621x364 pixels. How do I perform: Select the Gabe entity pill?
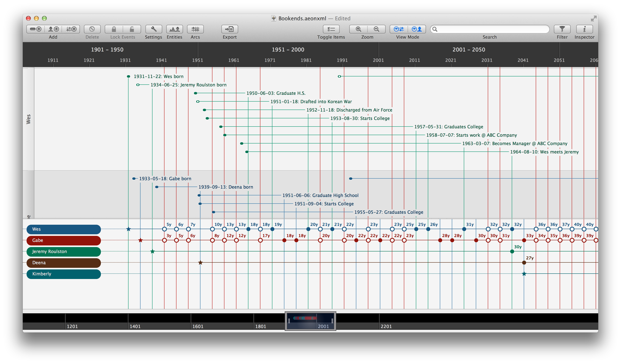click(x=64, y=240)
